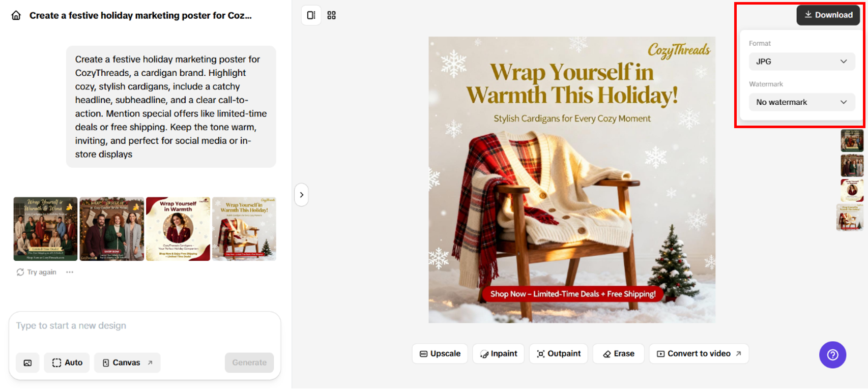The image size is (868, 390).
Task: Switch to grid view icon
Action: click(x=332, y=15)
